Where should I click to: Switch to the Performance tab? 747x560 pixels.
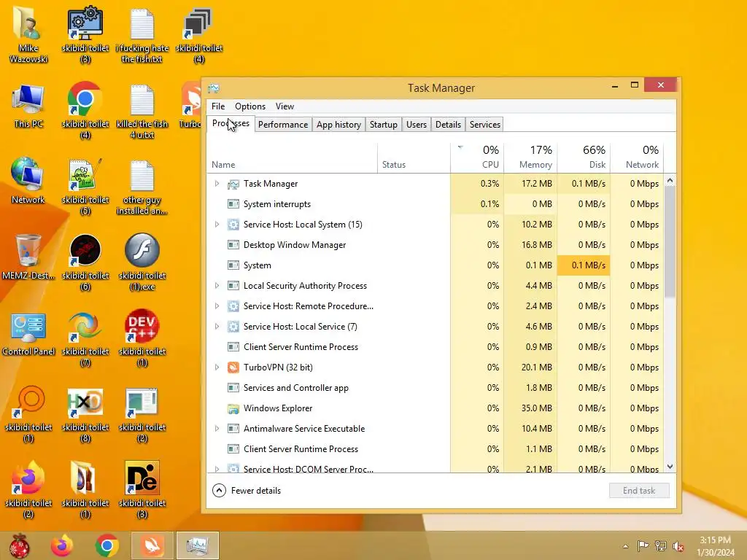pyautogui.click(x=283, y=124)
